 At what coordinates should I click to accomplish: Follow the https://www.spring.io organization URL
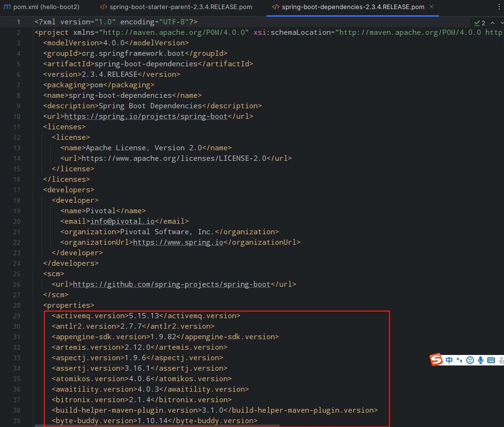coord(178,242)
